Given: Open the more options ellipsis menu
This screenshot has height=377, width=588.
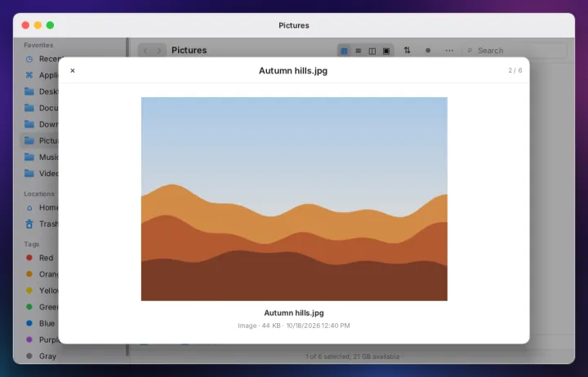Looking at the screenshot, I should coord(449,51).
